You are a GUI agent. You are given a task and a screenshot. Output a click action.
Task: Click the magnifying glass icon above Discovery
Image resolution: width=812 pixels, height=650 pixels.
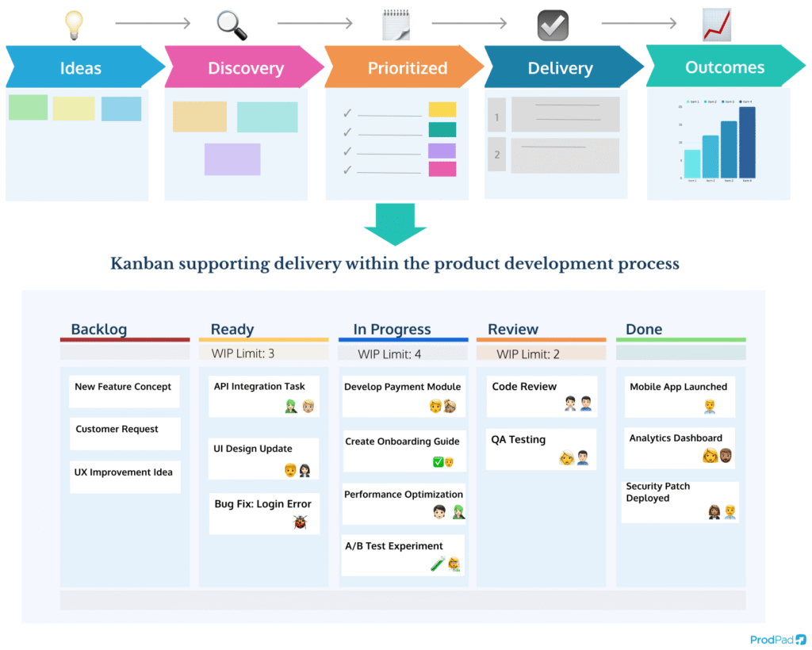pos(232,25)
